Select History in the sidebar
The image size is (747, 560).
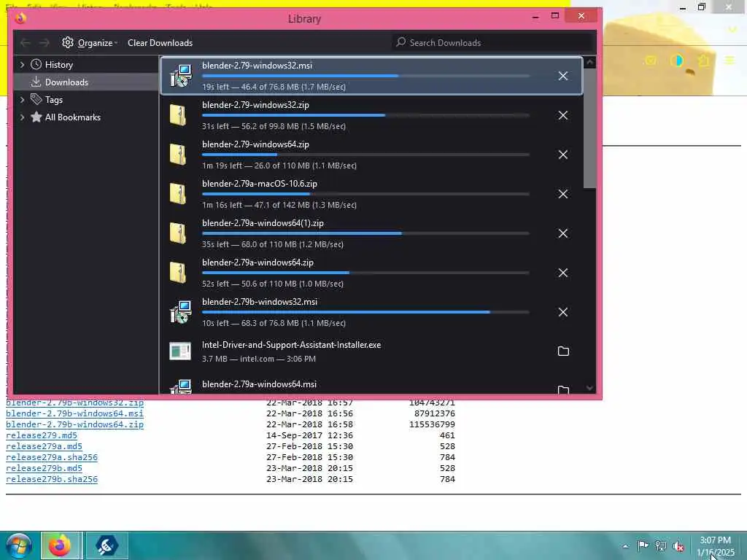click(58, 64)
